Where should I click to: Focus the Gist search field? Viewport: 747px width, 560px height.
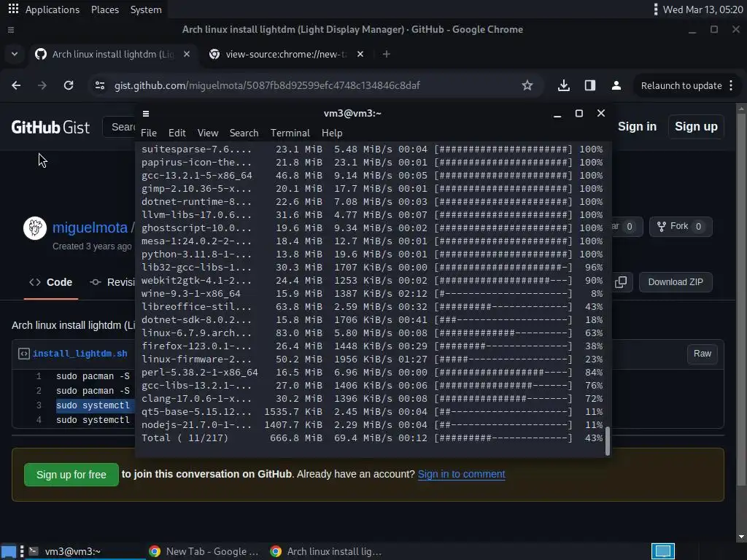(120, 127)
